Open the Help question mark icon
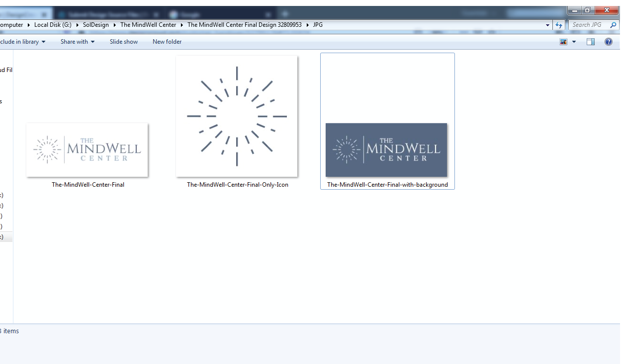This screenshot has height=364, width=622. [x=608, y=42]
